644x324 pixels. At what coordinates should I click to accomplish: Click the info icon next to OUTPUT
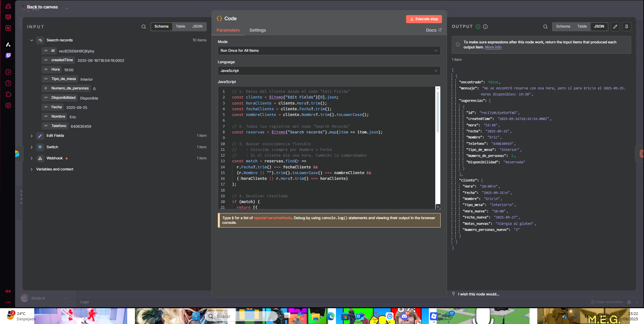tap(485, 27)
